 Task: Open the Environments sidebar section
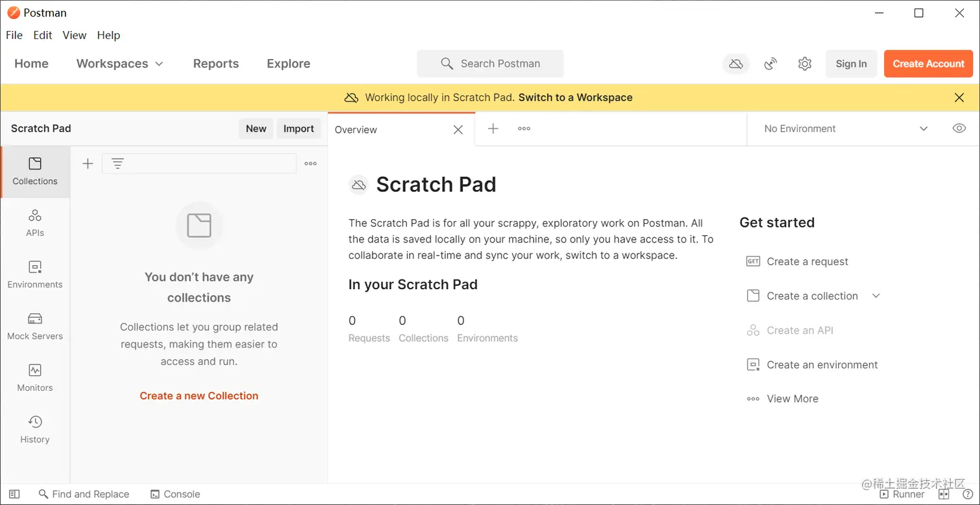(x=35, y=275)
